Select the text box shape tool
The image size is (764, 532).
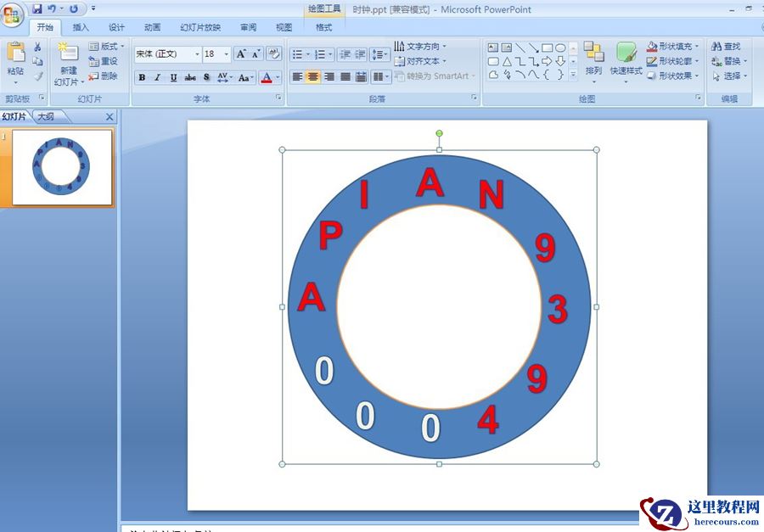(493, 48)
